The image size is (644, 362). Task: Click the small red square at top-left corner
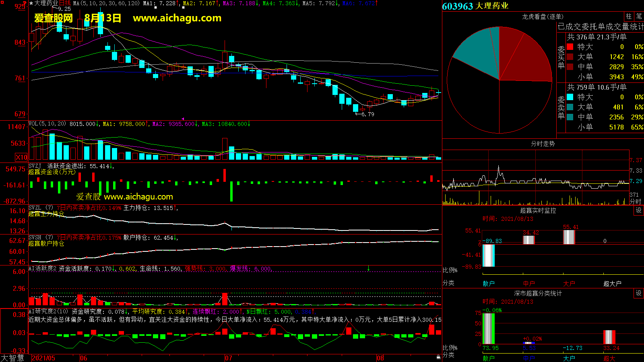(25, 3)
